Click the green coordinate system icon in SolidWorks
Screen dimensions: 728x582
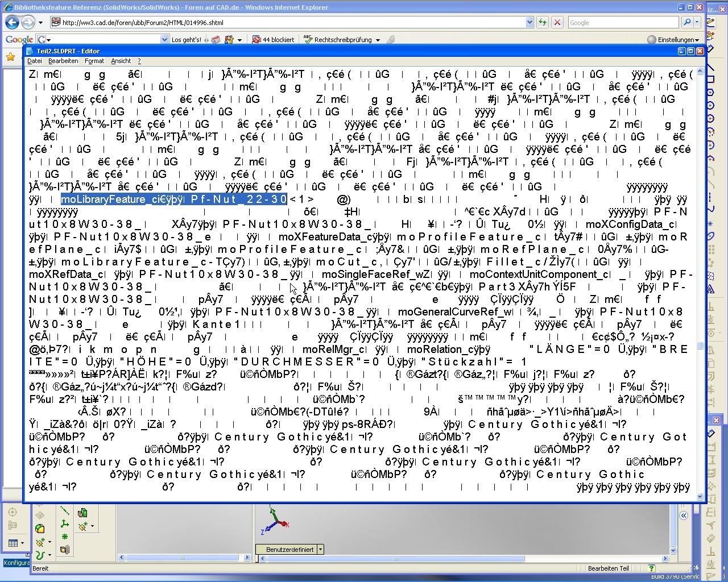tap(64, 524)
